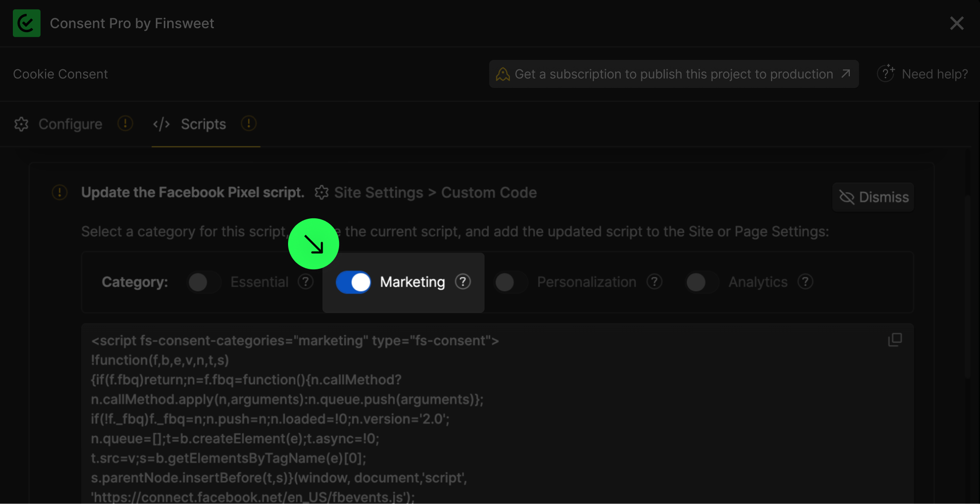Click the warning icon next to Configure
The image size is (980, 504).
[125, 123]
